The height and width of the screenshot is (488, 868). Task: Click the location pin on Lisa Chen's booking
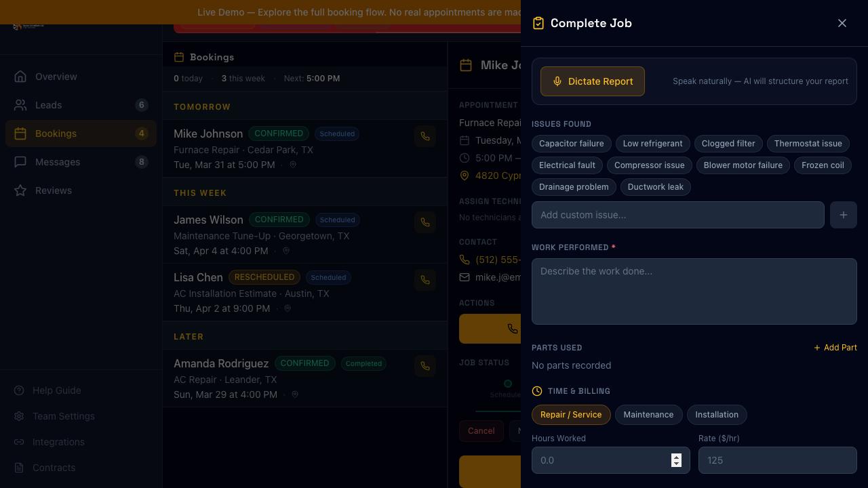coord(287,308)
